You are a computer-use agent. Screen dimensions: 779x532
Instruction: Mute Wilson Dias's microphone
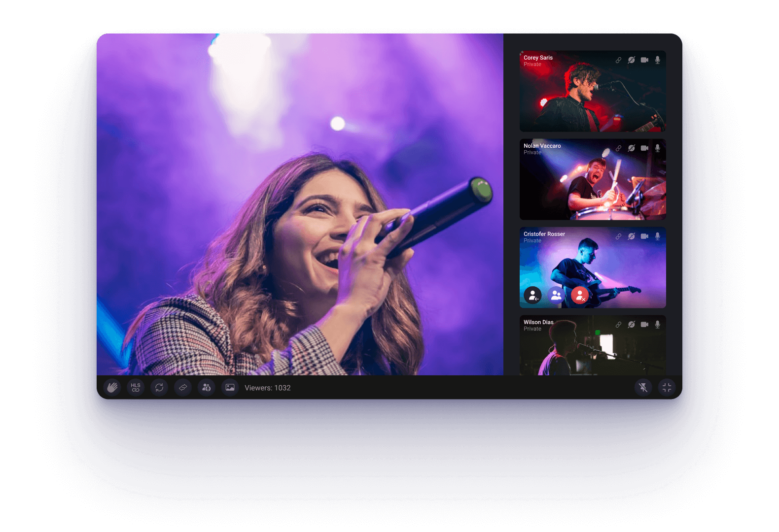[x=657, y=325]
